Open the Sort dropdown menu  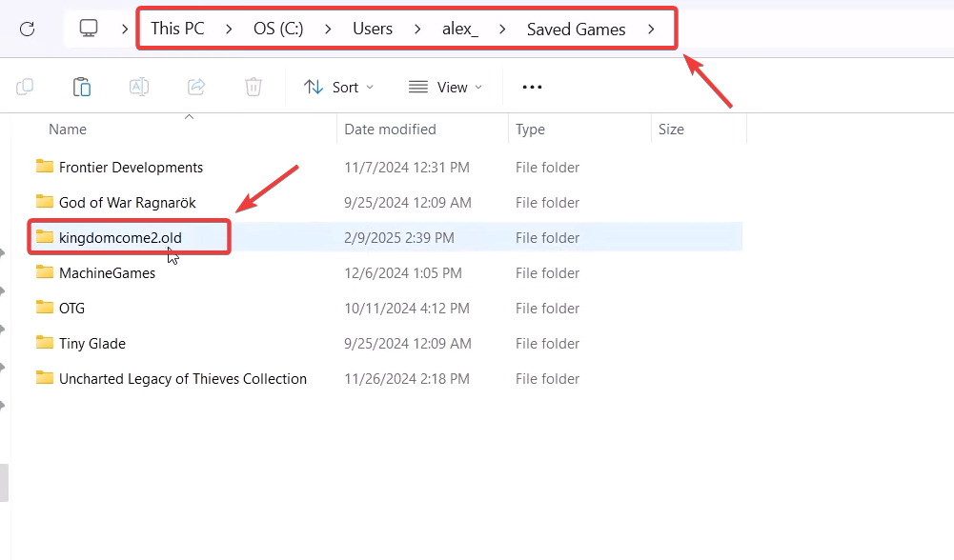tap(339, 87)
